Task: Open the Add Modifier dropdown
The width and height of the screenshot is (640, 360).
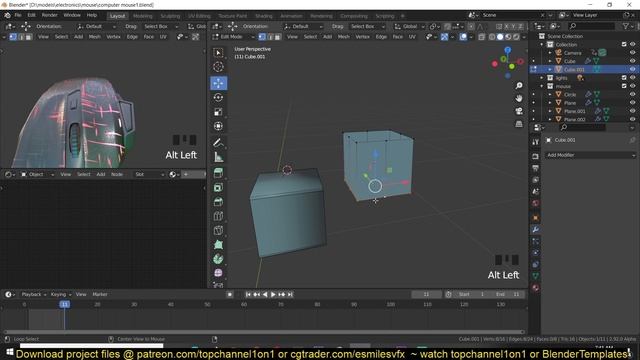Action: pos(591,155)
